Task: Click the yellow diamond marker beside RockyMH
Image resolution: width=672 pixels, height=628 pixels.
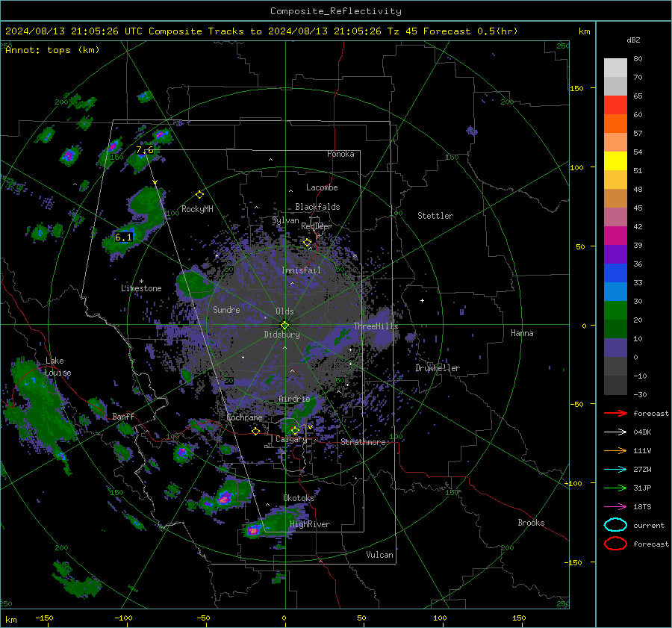Action: tap(199, 195)
